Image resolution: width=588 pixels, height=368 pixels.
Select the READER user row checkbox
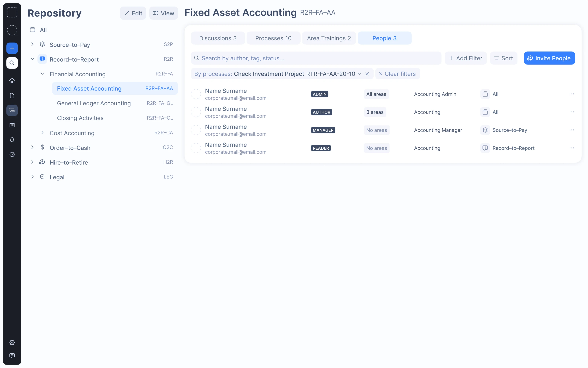pyautogui.click(x=196, y=148)
